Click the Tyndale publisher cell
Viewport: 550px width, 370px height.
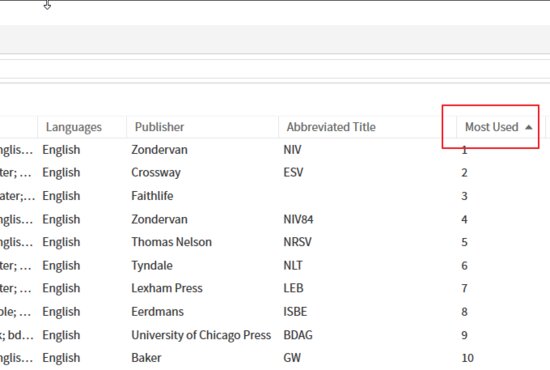[152, 265]
